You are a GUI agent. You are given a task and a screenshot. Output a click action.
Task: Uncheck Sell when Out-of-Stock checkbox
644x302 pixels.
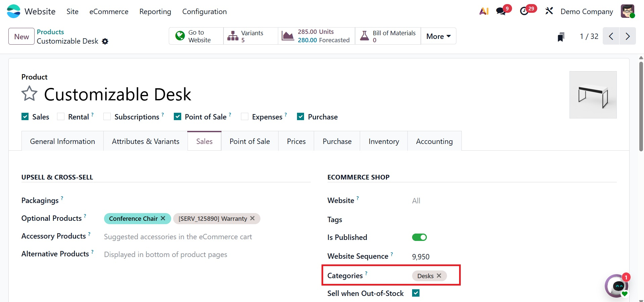click(416, 293)
